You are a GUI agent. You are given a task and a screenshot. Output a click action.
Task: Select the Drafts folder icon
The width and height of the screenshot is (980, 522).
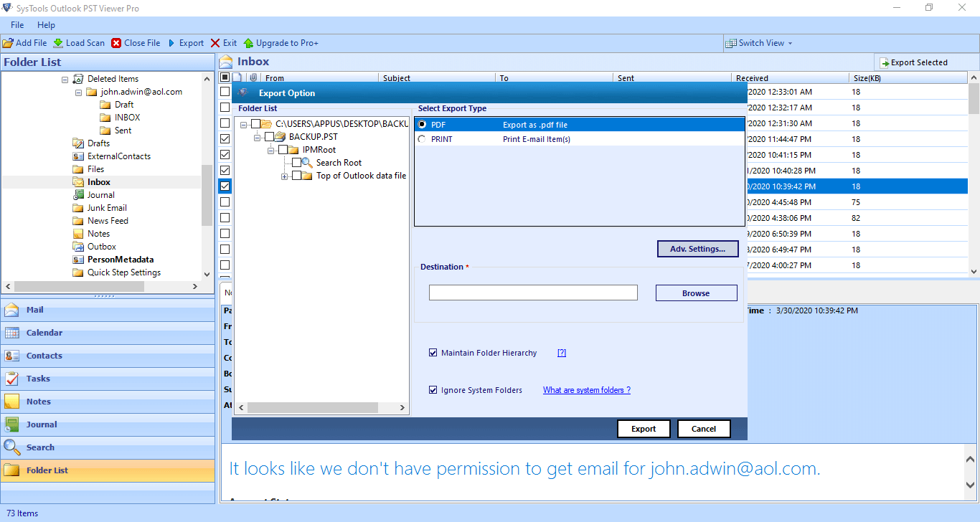(x=77, y=143)
